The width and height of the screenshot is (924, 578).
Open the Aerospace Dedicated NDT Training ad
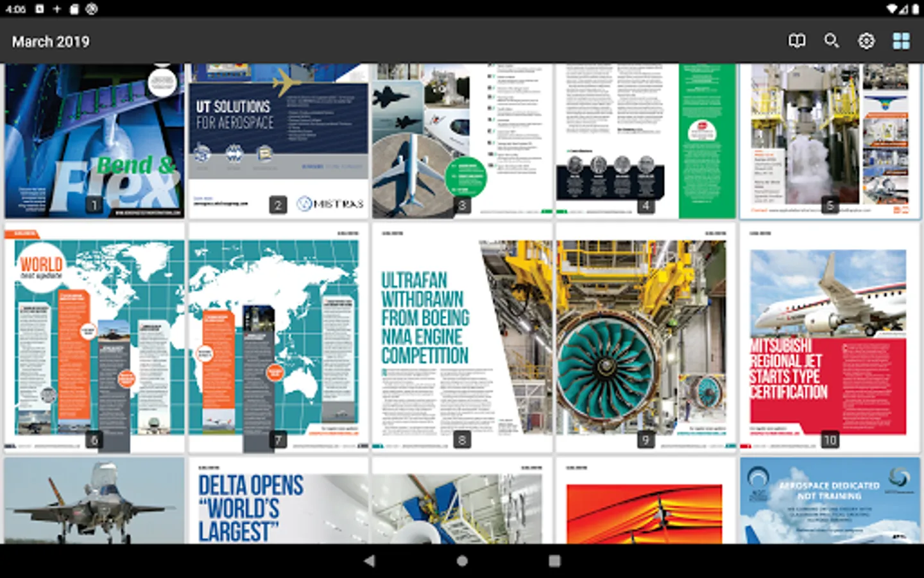pyautogui.click(x=830, y=500)
